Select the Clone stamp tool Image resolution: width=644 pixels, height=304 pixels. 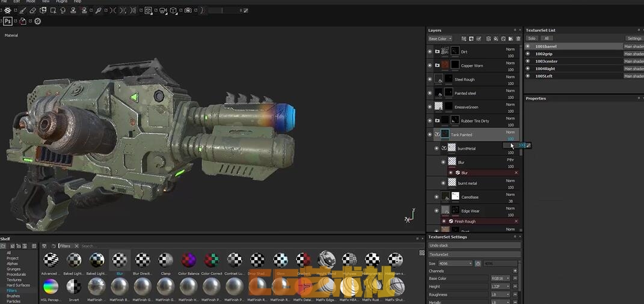pos(73,11)
